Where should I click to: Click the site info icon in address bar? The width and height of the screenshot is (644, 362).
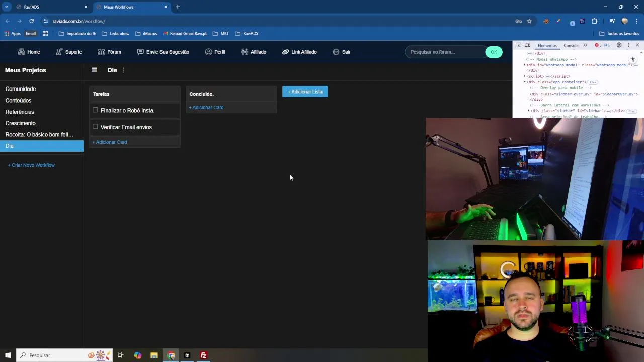click(46, 21)
